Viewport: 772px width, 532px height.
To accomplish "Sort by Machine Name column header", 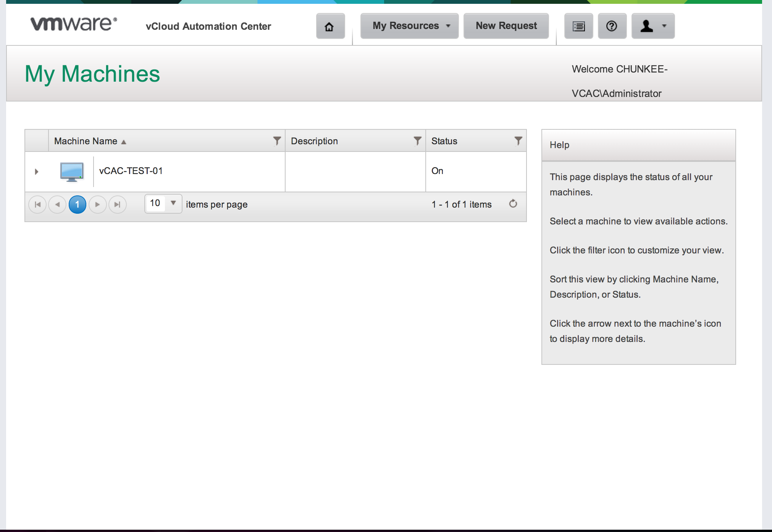I will (x=86, y=141).
